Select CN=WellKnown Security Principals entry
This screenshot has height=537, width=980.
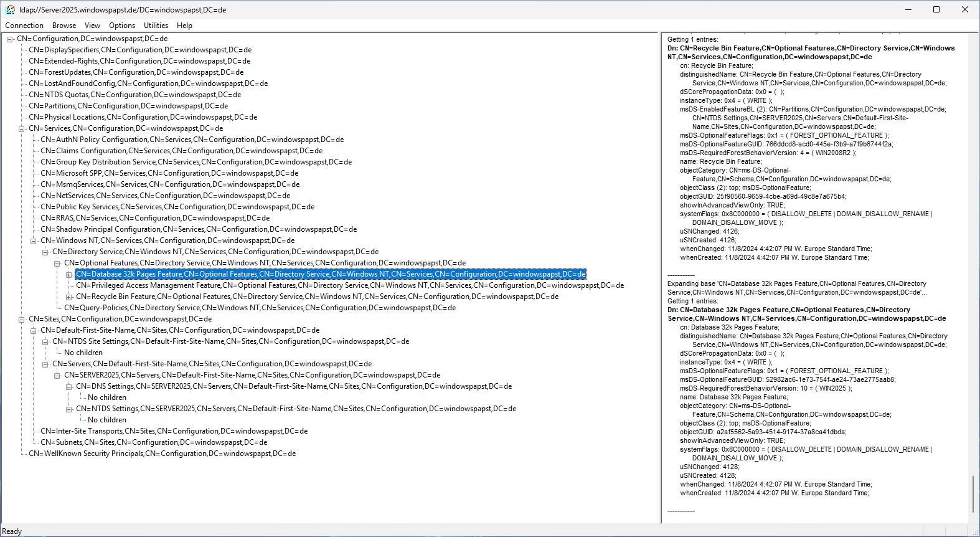click(x=162, y=454)
